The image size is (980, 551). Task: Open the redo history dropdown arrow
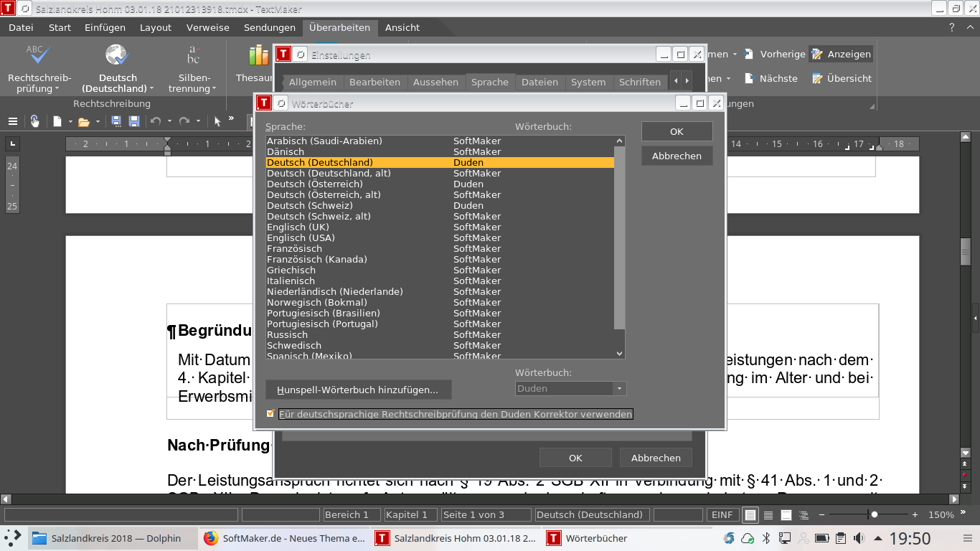(x=198, y=122)
